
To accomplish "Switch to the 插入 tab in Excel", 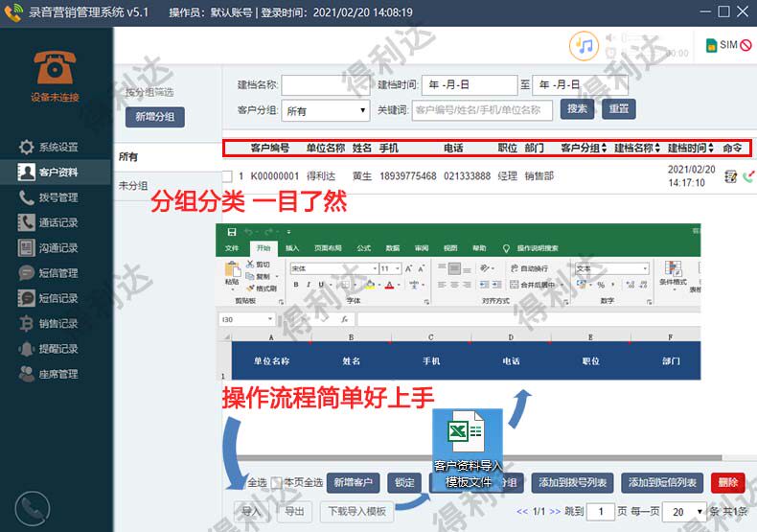I will (x=292, y=248).
